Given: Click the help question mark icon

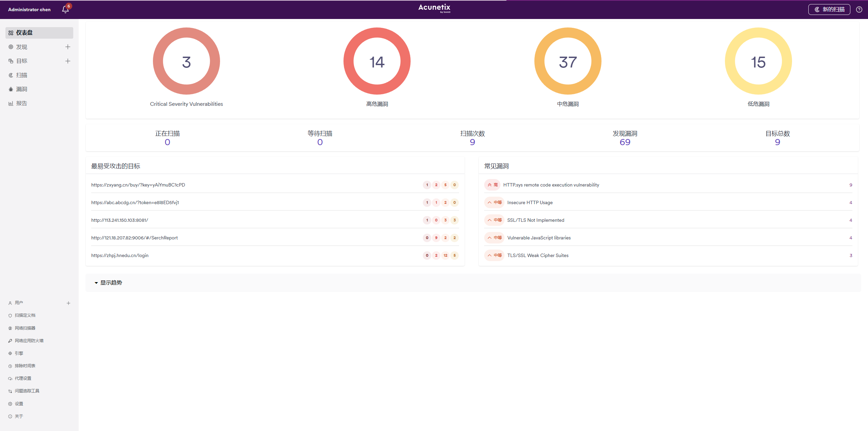Looking at the screenshot, I should (859, 9).
